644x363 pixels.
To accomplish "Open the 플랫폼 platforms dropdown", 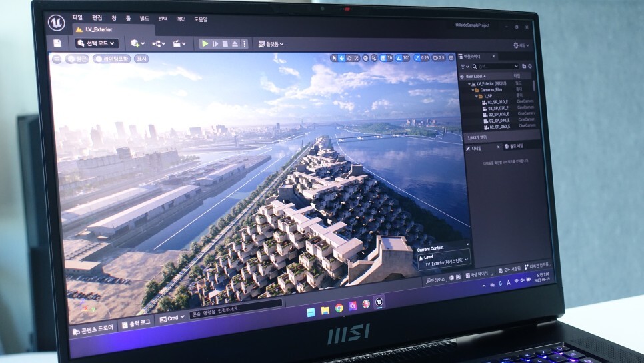I will click(271, 44).
